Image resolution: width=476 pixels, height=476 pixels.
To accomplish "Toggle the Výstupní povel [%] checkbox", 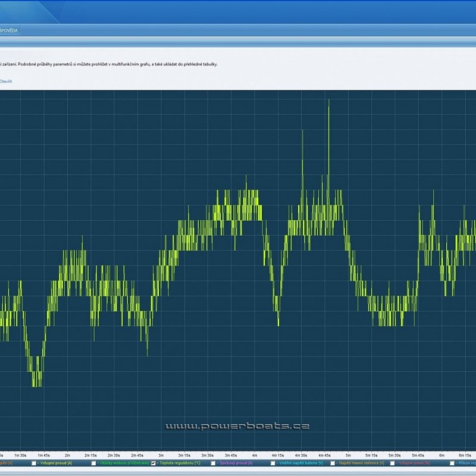I will pos(392,463).
